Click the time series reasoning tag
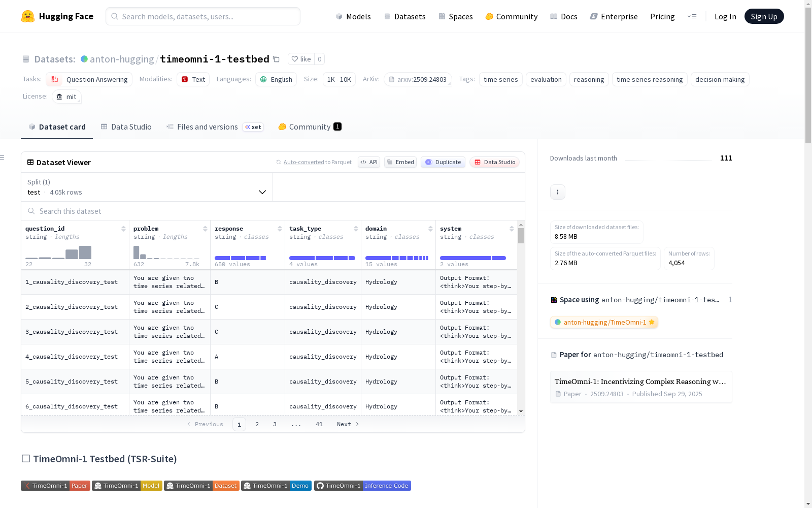This screenshot has height=508, width=812. [650, 79]
